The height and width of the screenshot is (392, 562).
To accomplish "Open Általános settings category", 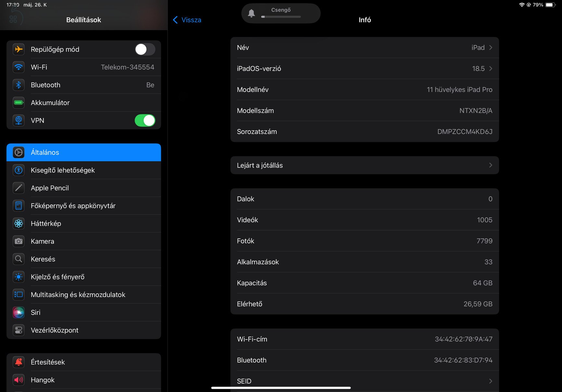I will pyautogui.click(x=84, y=152).
